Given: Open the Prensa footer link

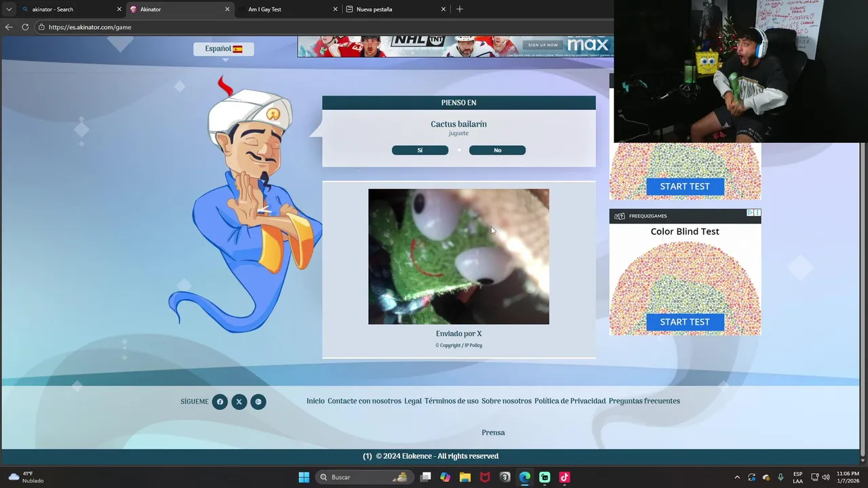Looking at the screenshot, I should tap(493, 432).
